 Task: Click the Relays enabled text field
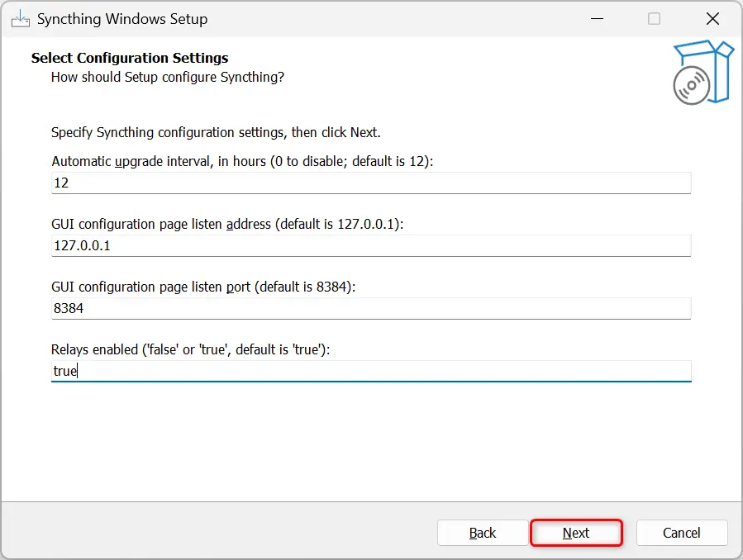click(x=371, y=371)
